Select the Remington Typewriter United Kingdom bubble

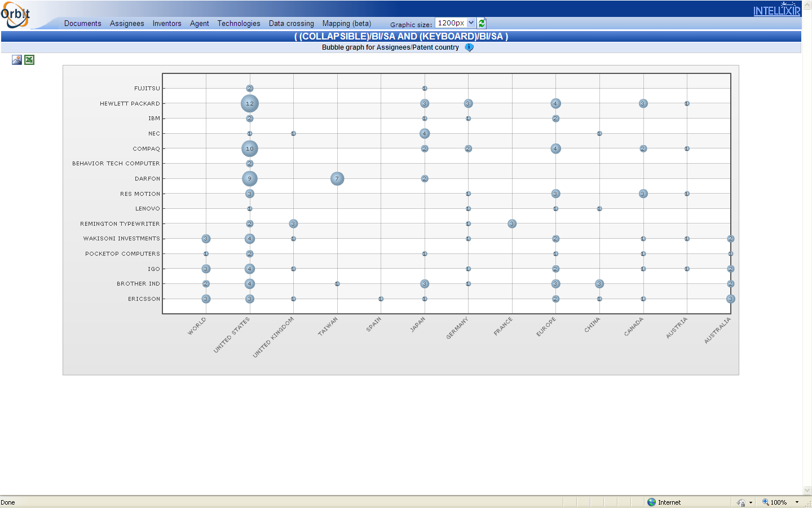click(293, 224)
